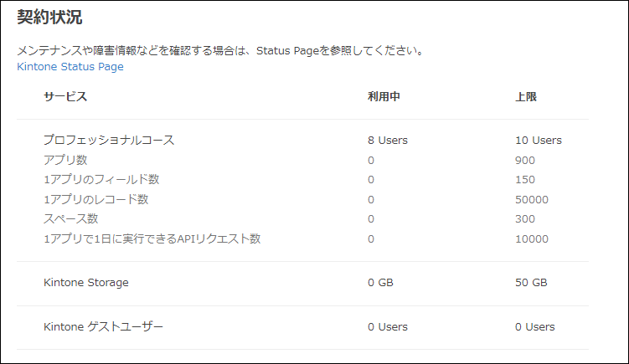Click the 上限 column header
Image resolution: width=629 pixels, height=364 pixels.
(526, 97)
